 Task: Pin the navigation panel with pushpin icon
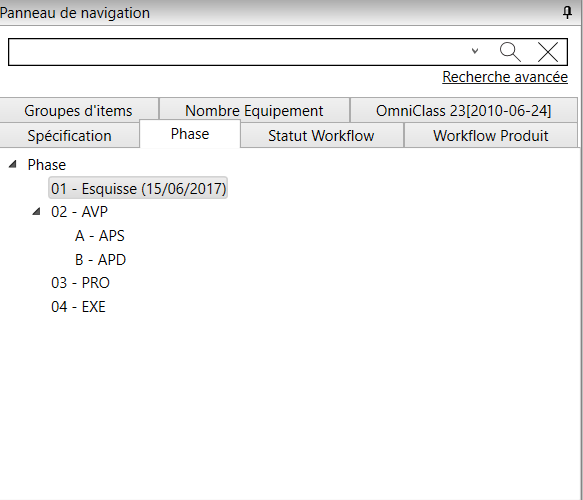coord(567,13)
